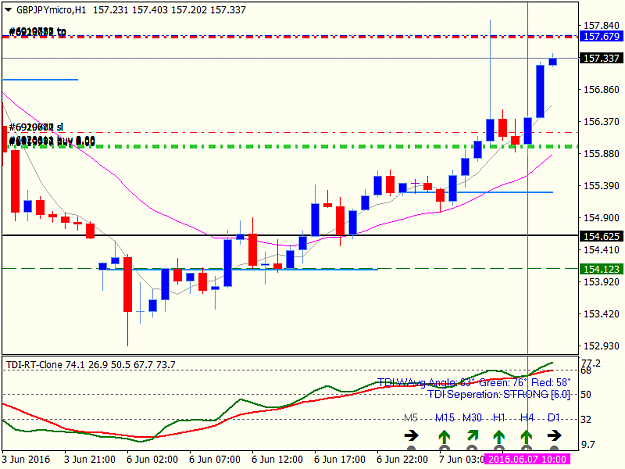The image size is (625, 469).
Task: Select the M5 timeframe label
Action: [x=411, y=418]
